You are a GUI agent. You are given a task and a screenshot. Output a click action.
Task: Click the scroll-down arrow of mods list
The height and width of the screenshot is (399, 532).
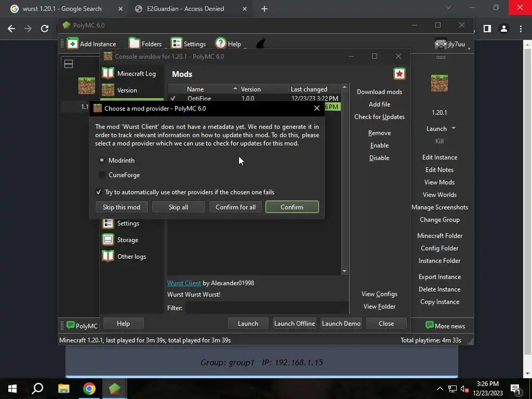click(344, 271)
